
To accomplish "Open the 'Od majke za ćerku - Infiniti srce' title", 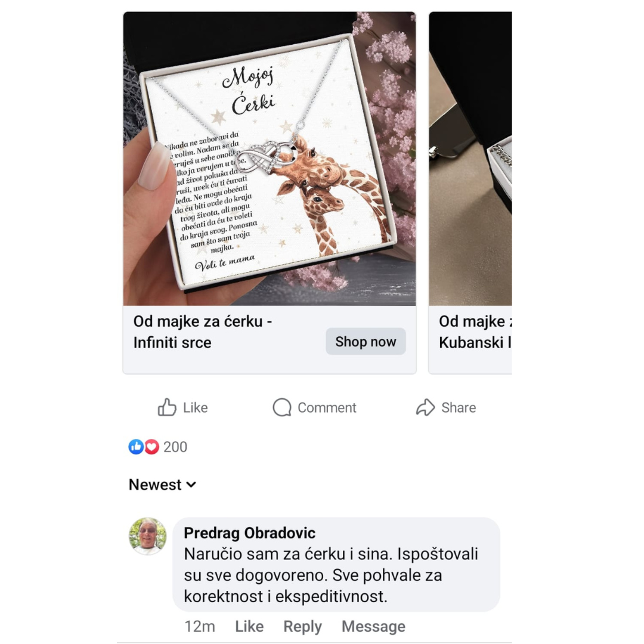I will 203,332.
